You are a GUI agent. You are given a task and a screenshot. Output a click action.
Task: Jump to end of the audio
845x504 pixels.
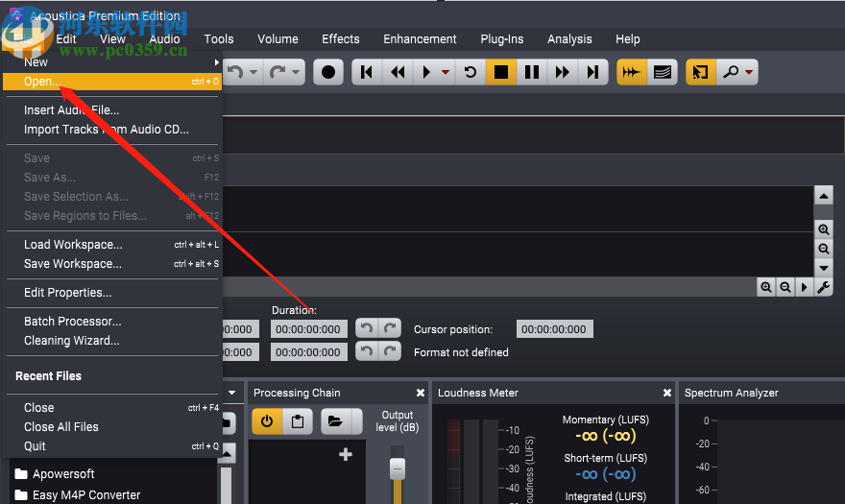[592, 72]
